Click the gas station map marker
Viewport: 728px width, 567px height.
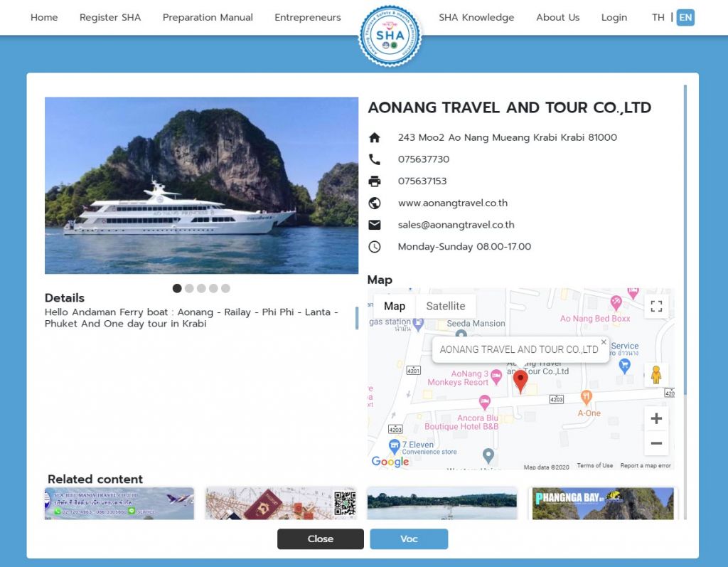coord(418,324)
